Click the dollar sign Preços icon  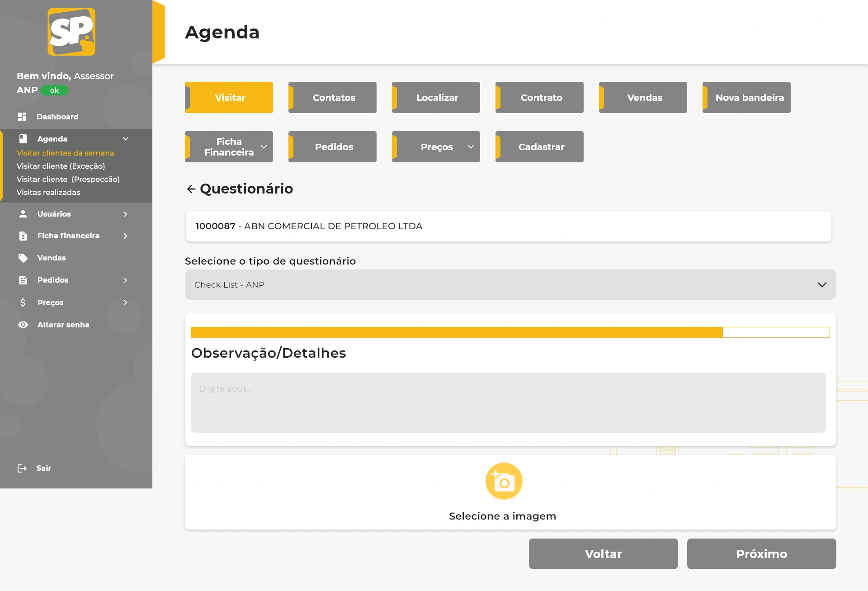23,303
